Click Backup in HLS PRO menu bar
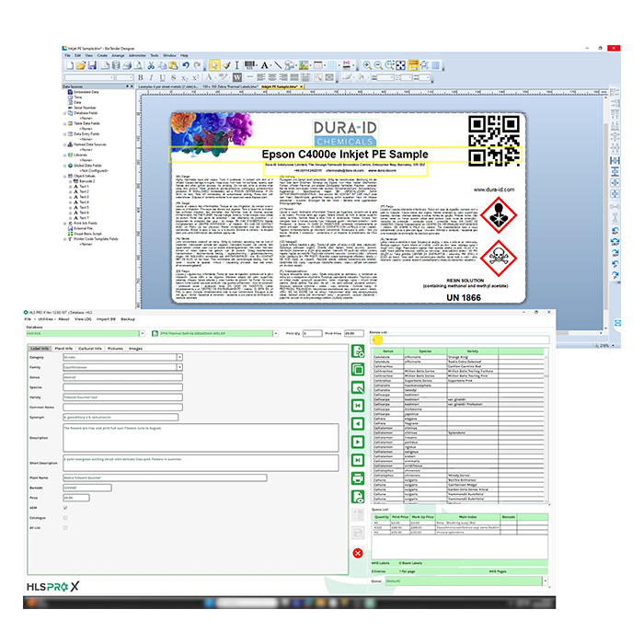Screen dimensions: 644x644 click(x=128, y=319)
